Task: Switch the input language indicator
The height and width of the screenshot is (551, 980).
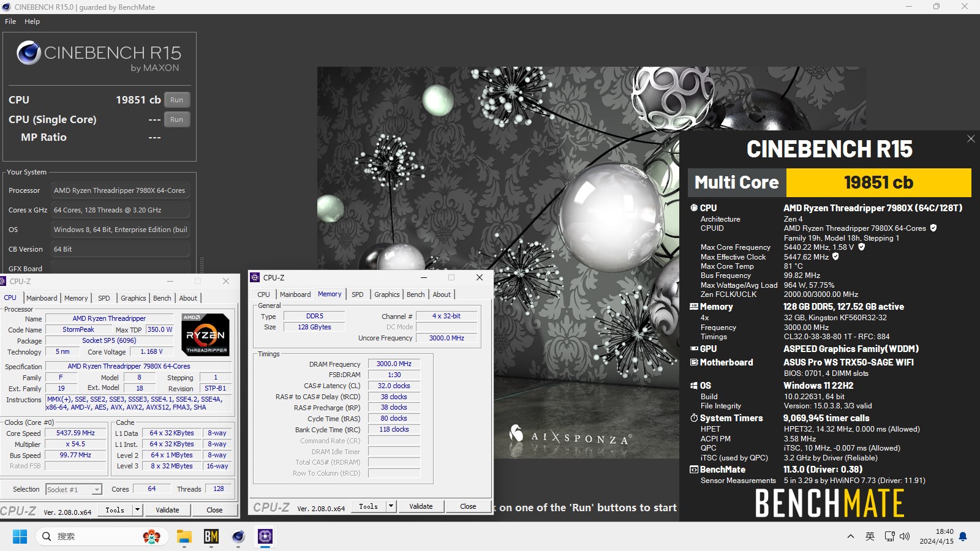Action: click(870, 537)
